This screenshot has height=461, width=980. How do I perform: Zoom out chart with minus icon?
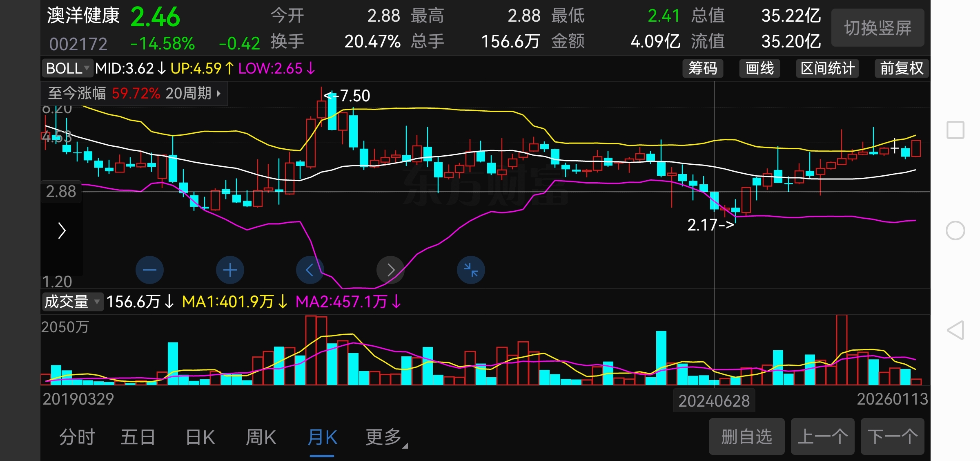pos(149,270)
